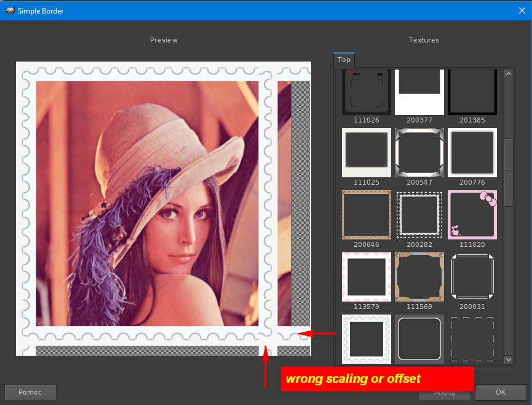Close the Simple Border dialog

pyautogui.click(x=522, y=10)
